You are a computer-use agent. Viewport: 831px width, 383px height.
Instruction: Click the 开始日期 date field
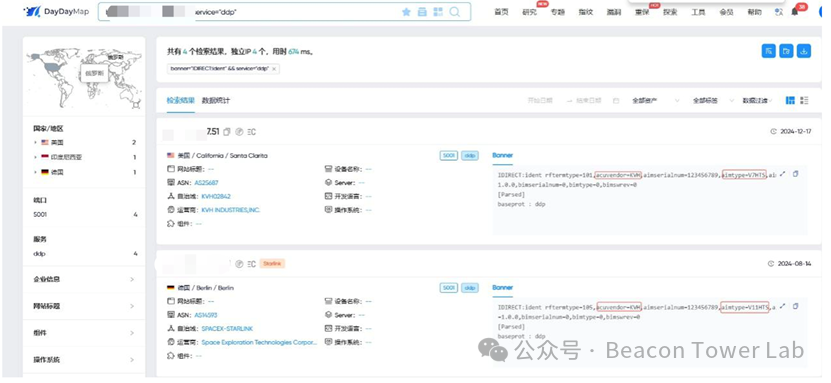tap(540, 101)
